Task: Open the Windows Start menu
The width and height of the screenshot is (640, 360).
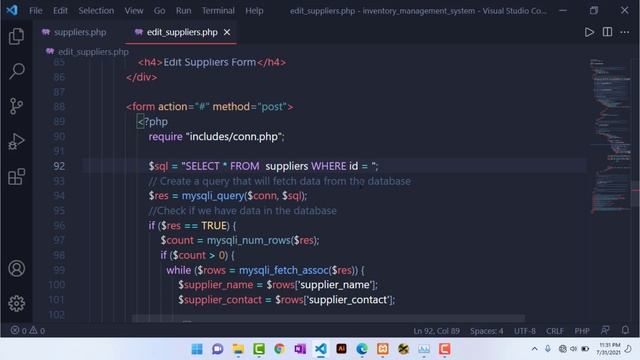Action: click(197, 349)
